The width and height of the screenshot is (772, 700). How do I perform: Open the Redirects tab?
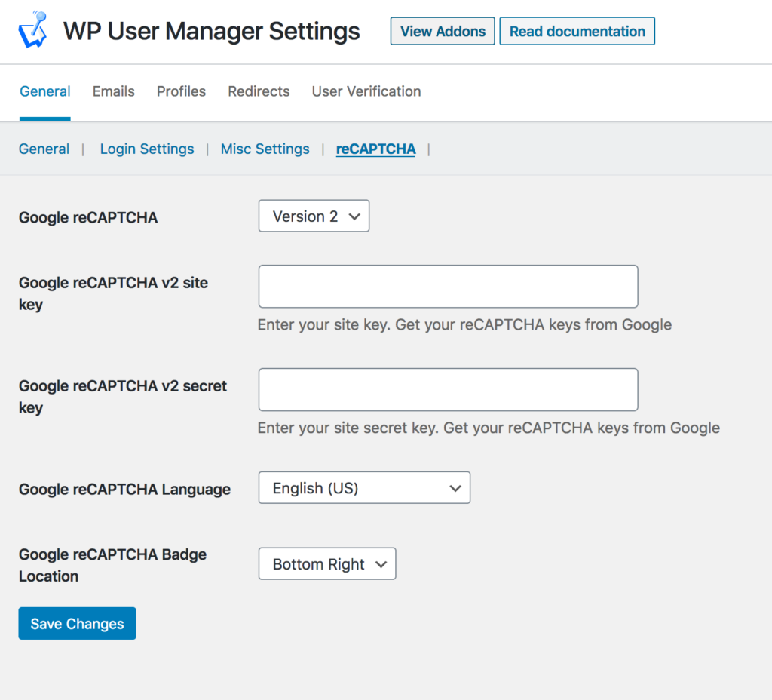pos(259,91)
